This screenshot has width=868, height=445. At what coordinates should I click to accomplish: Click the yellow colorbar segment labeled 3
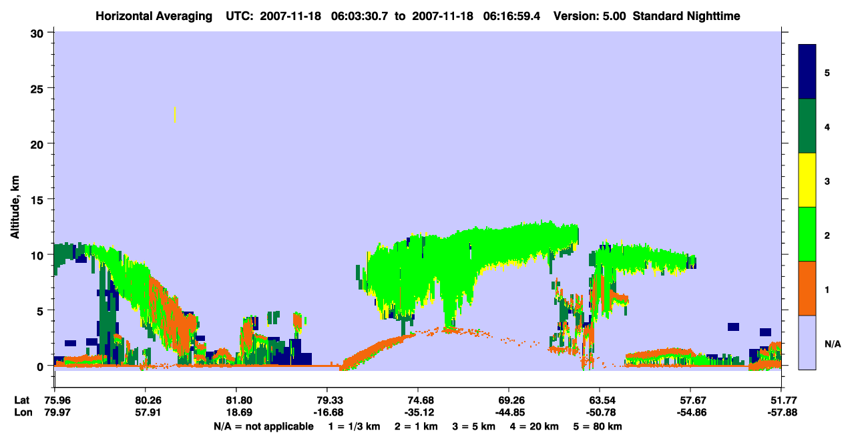click(x=807, y=180)
